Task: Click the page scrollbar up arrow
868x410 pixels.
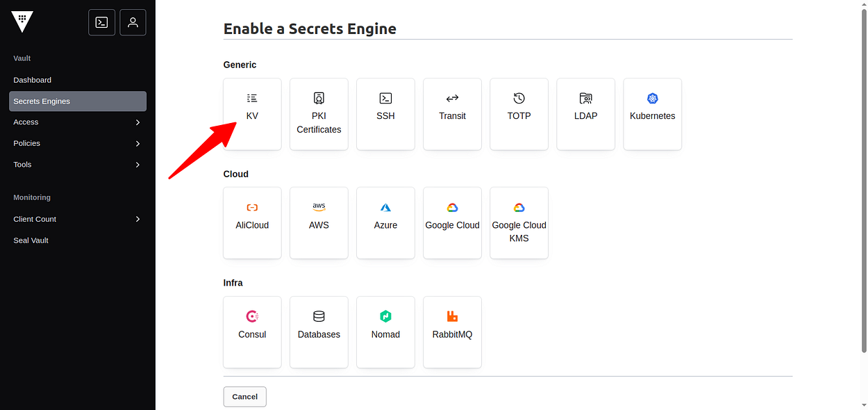Action: (863, 5)
